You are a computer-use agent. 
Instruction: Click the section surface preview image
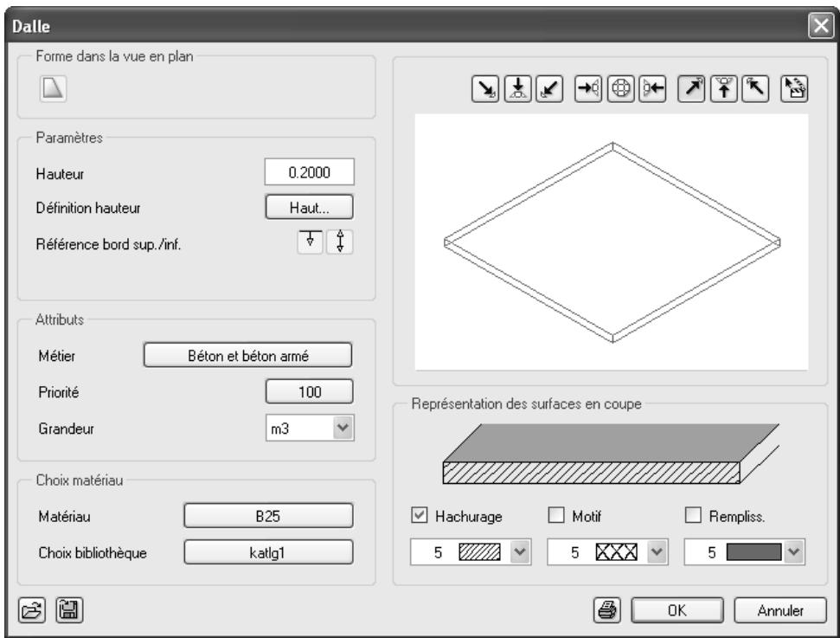click(x=611, y=454)
